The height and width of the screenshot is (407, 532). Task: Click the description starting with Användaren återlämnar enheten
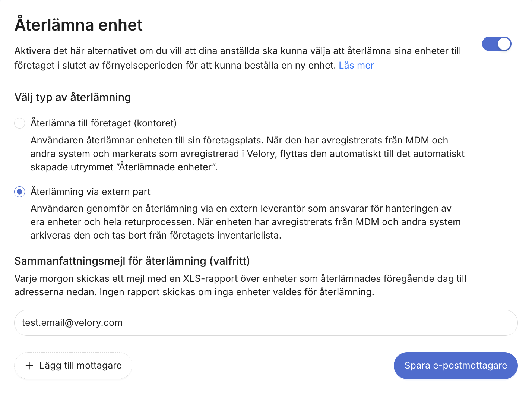[247, 154]
